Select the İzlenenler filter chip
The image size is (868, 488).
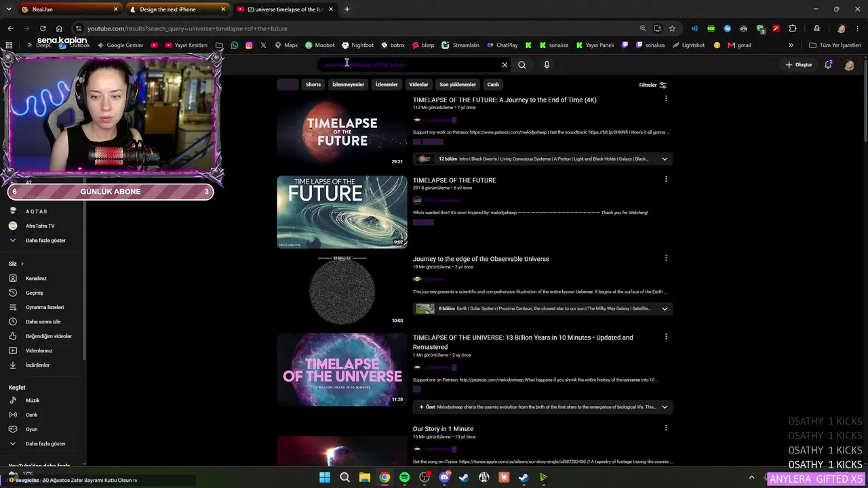(x=387, y=85)
